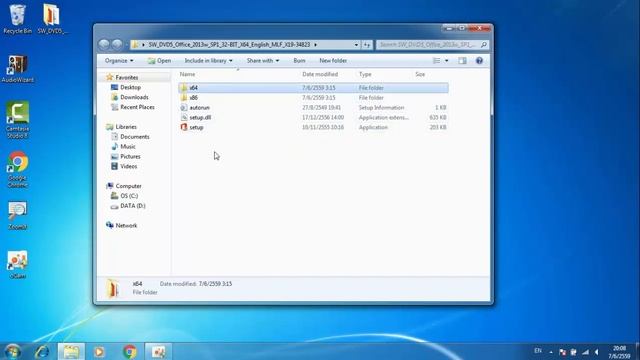This screenshot has width=640, height=360.
Task: Click the EN language indicator in the tray
Action: pos(538,351)
